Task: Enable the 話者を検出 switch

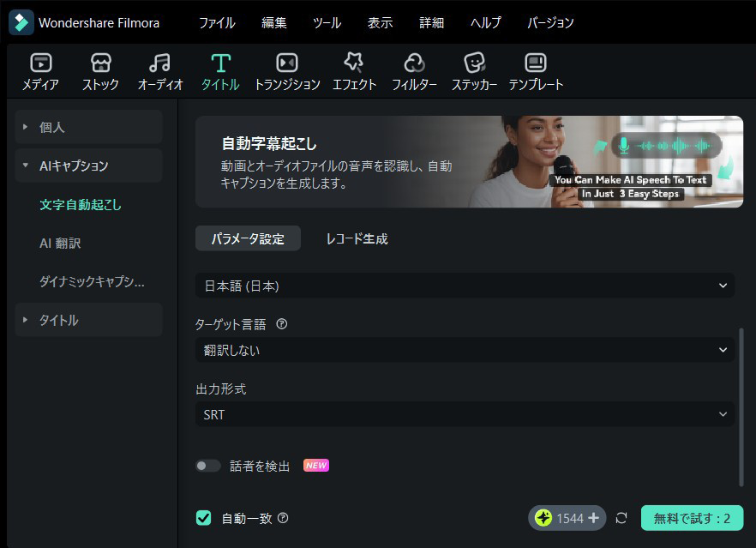Action: coord(207,465)
